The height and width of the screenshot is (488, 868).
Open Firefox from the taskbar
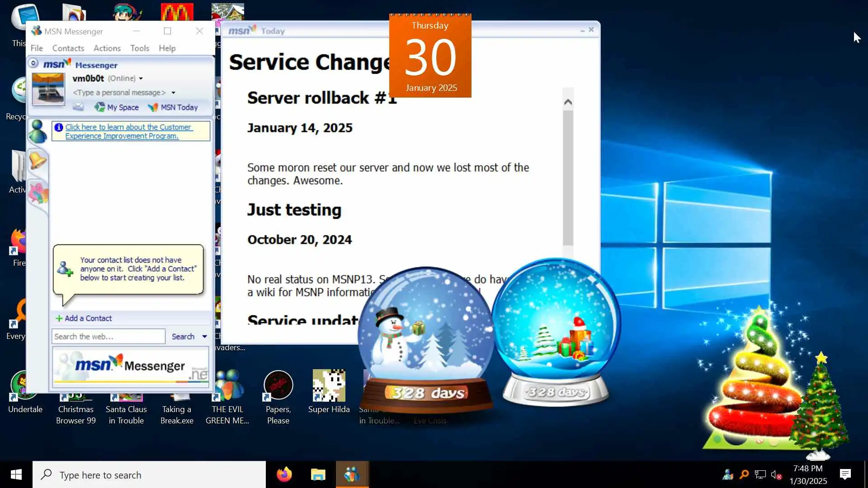[x=284, y=474]
